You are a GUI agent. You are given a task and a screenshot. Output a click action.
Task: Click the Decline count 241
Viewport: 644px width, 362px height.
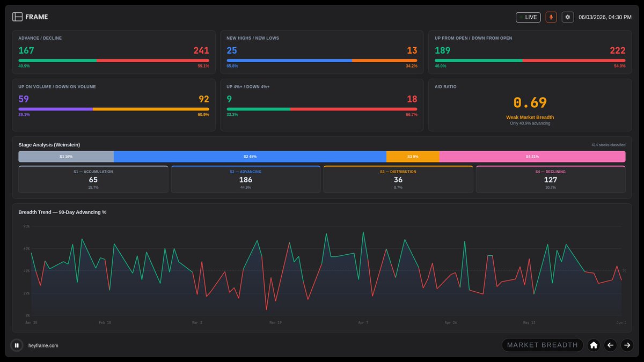201,50
